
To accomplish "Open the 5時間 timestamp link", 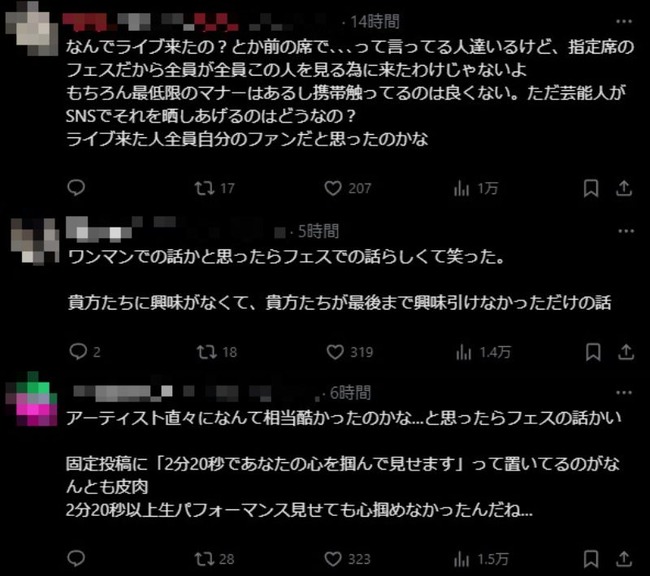I will point(318,231).
